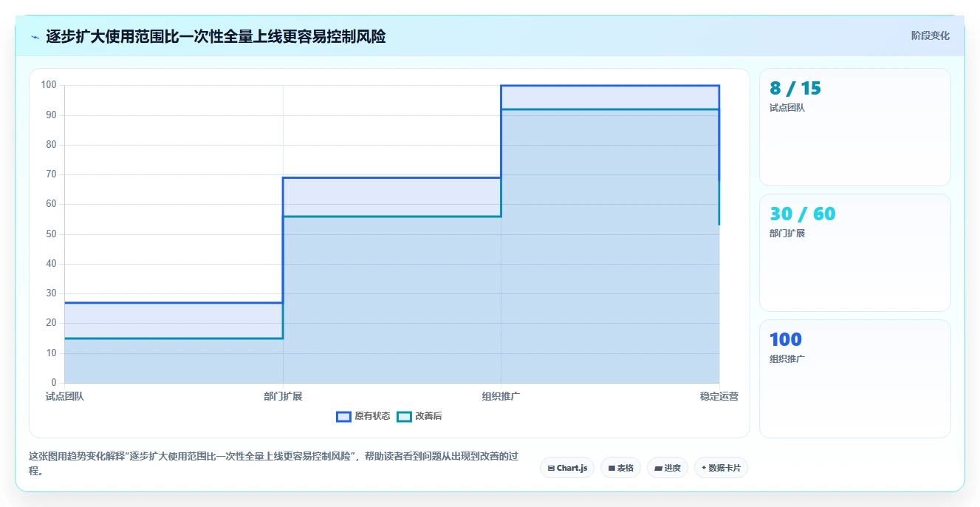
Task: Click the y-axis value 70
Action: pyautogui.click(x=51, y=174)
